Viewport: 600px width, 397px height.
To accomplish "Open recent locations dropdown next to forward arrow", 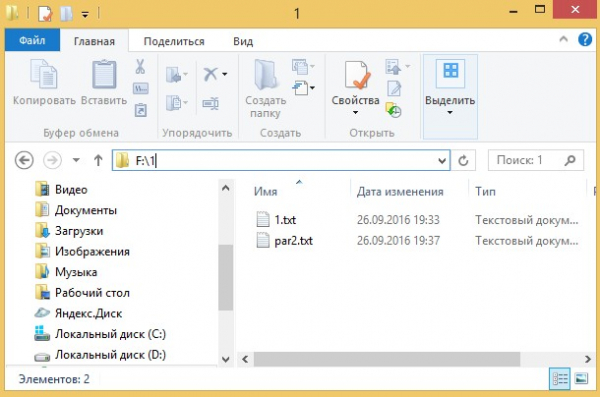I will pyautogui.click(x=76, y=160).
